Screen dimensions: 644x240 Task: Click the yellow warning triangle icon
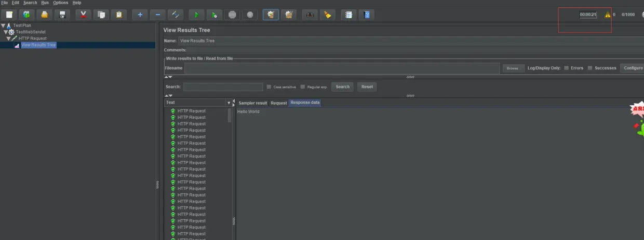(x=607, y=15)
